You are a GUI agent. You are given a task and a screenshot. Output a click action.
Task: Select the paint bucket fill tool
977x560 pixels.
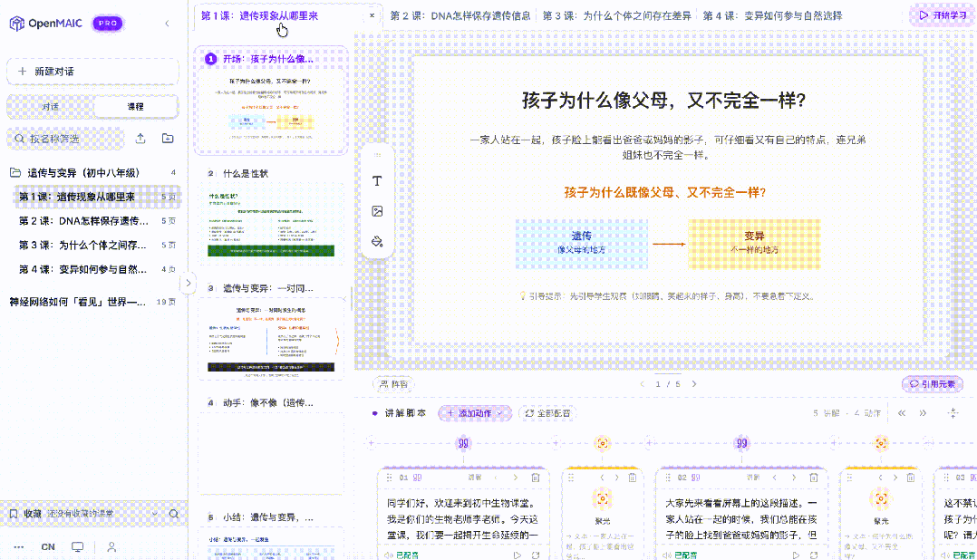tap(377, 241)
